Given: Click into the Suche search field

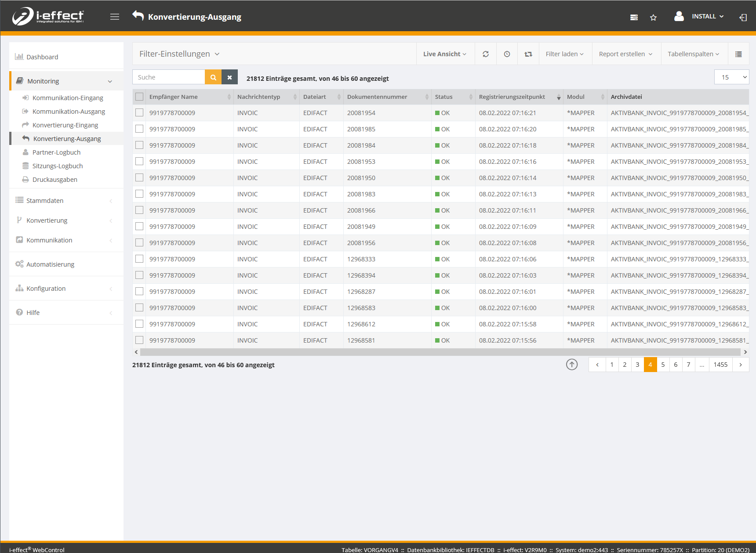Looking at the screenshot, I should pyautogui.click(x=169, y=77).
